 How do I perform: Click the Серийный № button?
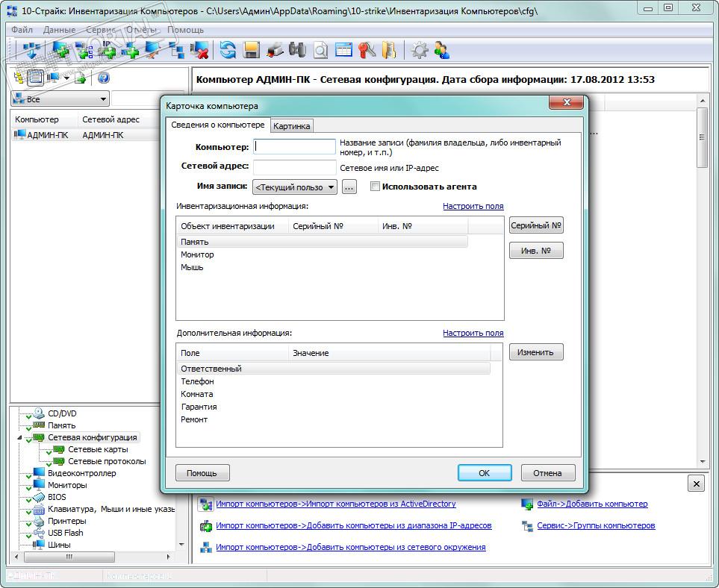536,225
